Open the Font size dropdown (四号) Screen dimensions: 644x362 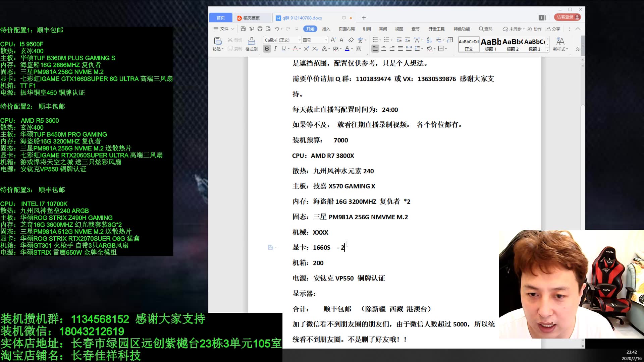pos(326,40)
